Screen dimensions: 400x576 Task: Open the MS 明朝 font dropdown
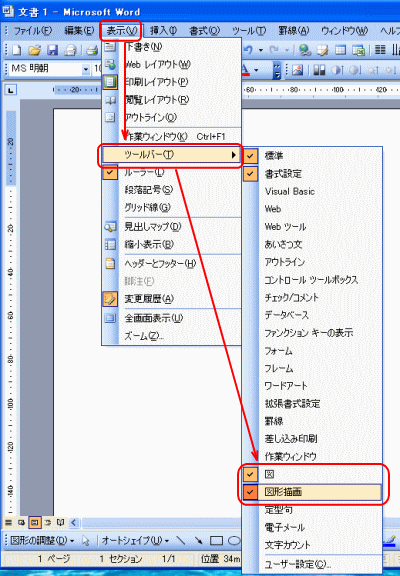click(x=86, y=69)
